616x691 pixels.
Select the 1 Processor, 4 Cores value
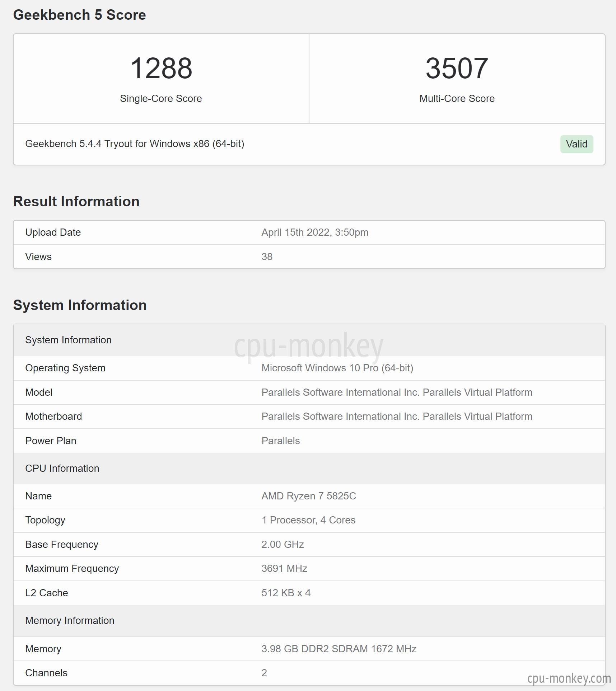(x=308, y=520)
